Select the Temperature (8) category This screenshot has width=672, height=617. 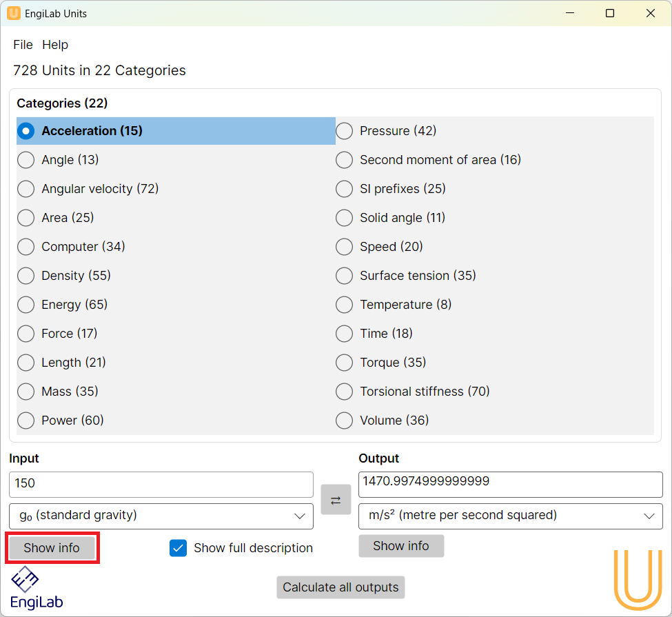345,305
